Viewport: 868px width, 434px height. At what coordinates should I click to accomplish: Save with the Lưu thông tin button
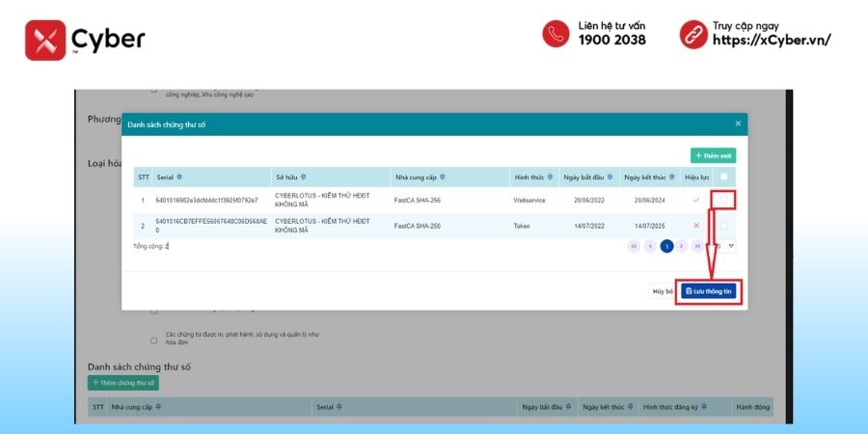[x=709, y=291]
